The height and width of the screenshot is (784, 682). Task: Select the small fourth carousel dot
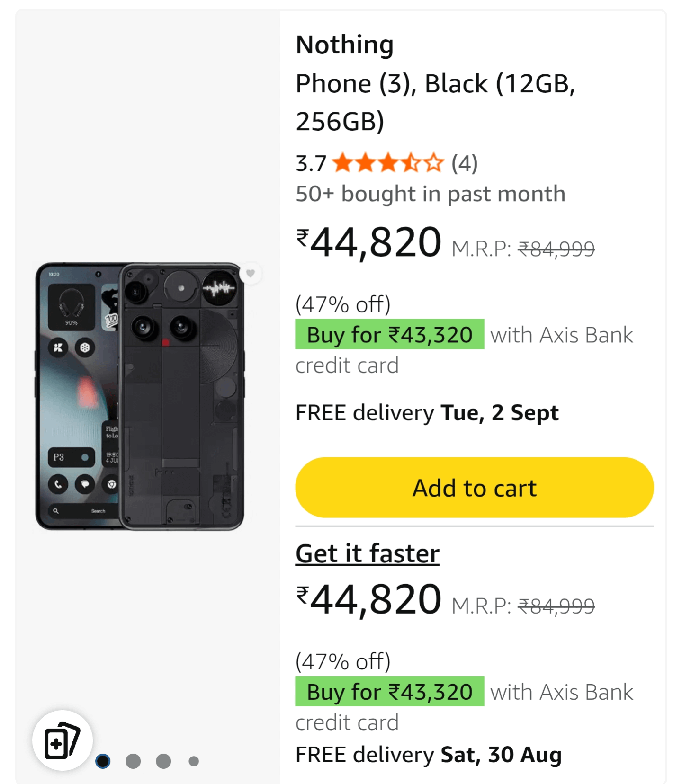click(194, 761)
